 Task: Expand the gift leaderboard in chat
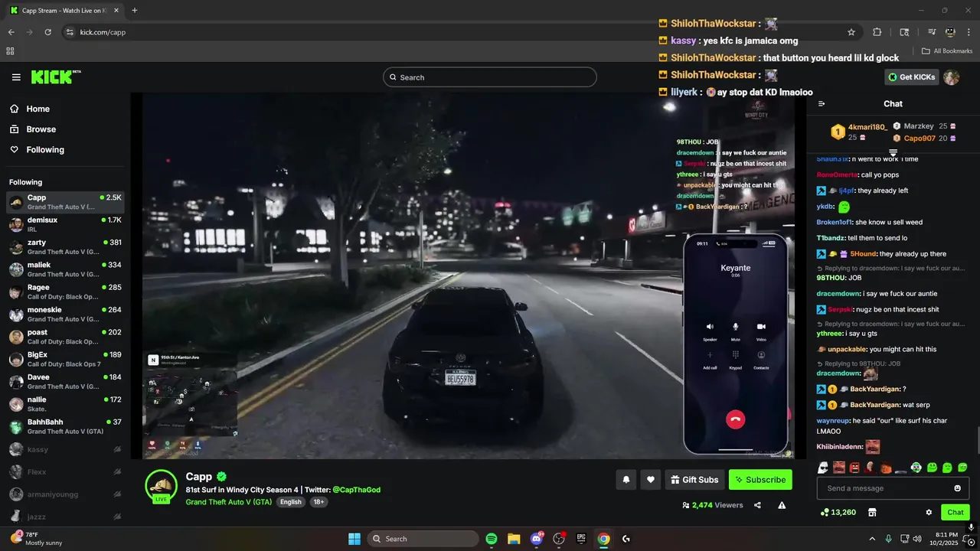tap(893, 153)
